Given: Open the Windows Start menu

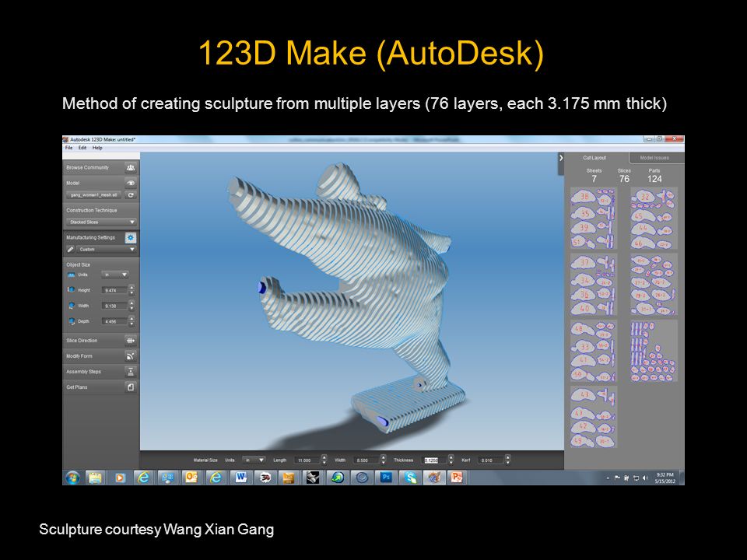Looking at the screenshot, I should pyautogui.click(x=72, y=477).
